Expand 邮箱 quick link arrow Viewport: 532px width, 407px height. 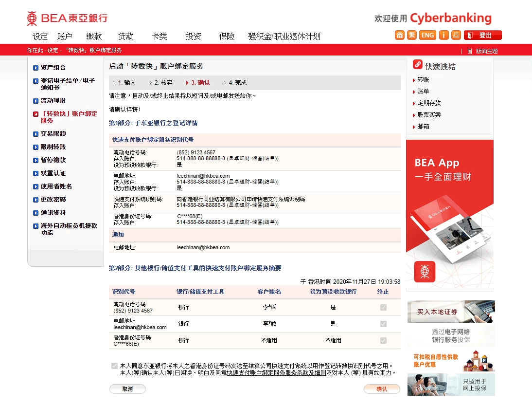pyautogui.click(x=414, y=127)
